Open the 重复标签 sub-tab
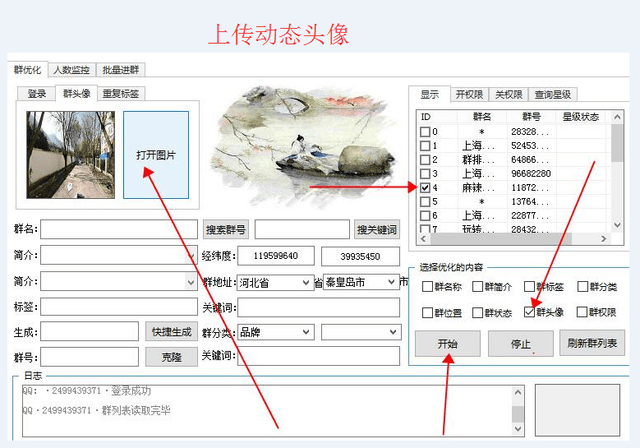Image resolution: width=640 pixels, height=448 pixels. (x=121, y=94)
